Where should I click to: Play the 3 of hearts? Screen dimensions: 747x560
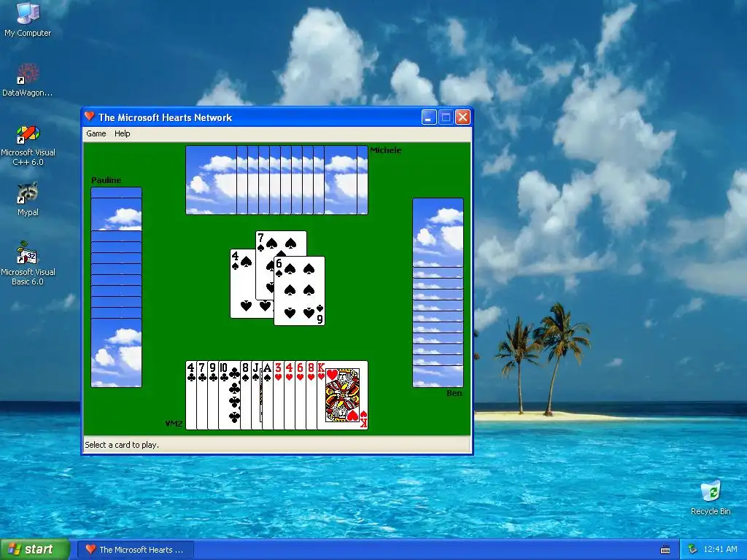(278, 395)
